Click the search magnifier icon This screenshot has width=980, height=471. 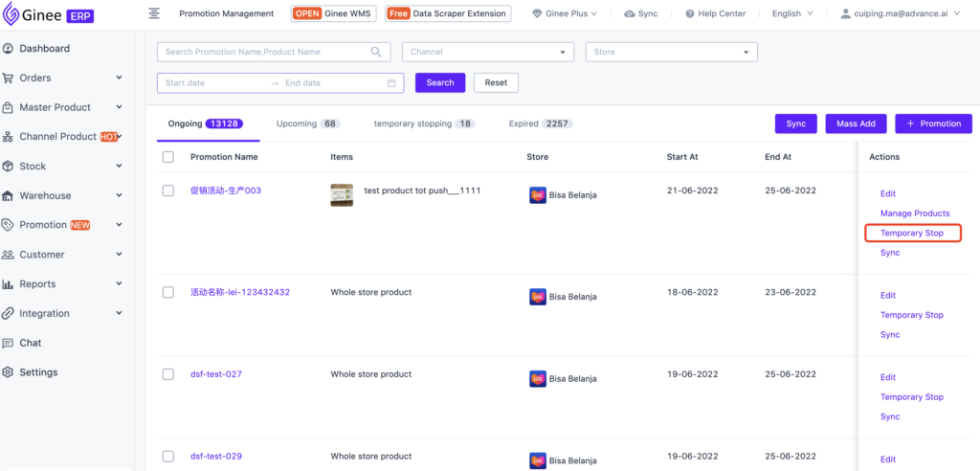click(376, 52)
